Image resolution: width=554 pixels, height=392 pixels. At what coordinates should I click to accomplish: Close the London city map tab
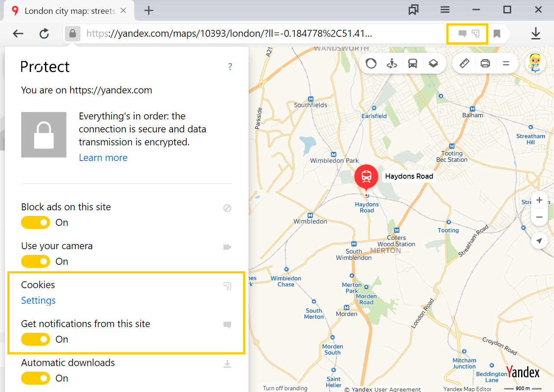click(x=123, y=10)
